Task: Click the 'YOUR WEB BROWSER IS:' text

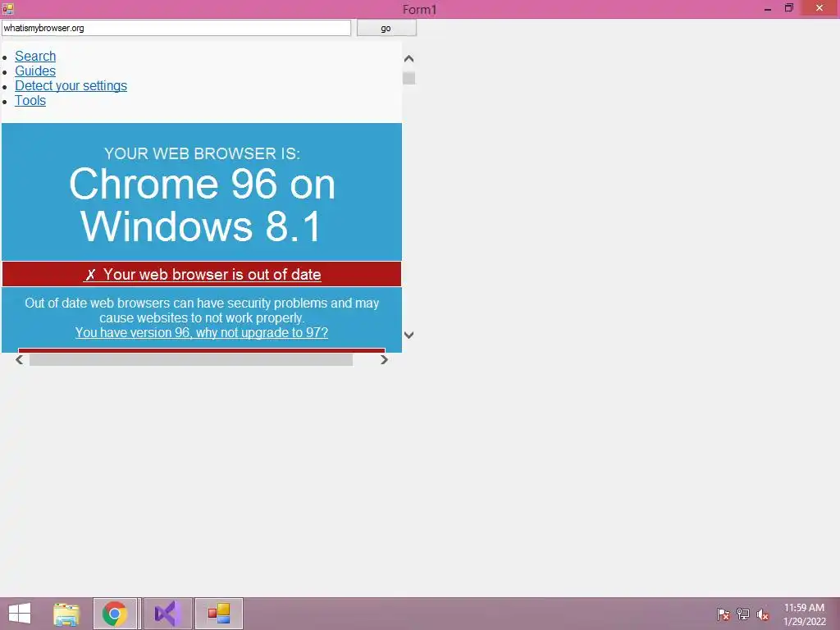Action: click(x=202, y=153)
